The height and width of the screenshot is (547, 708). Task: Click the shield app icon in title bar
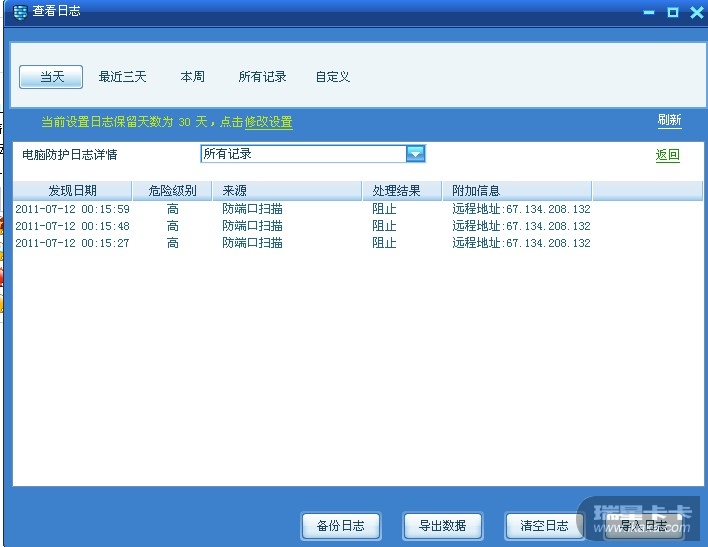pos(19,12)
